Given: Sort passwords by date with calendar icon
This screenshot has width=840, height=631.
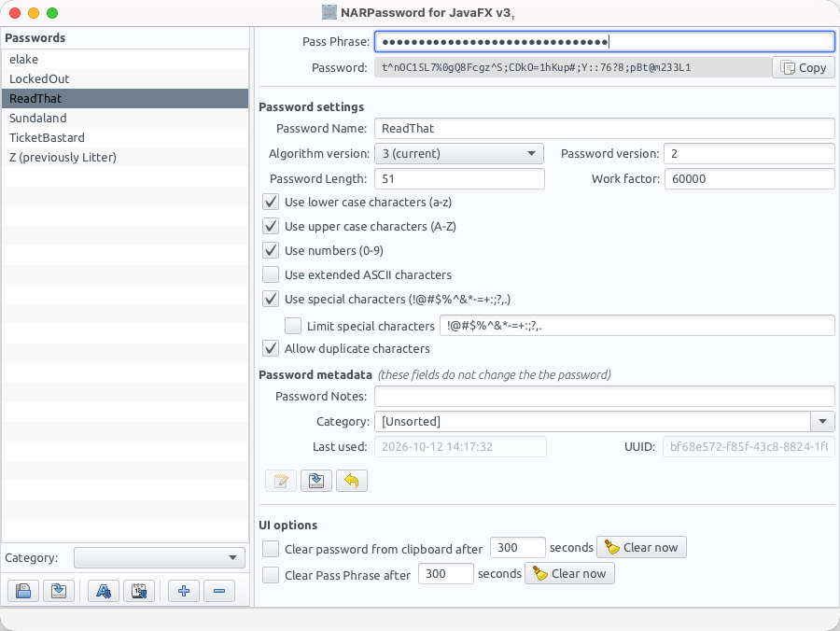Looking at the screenshot, I should click(139, 591).
